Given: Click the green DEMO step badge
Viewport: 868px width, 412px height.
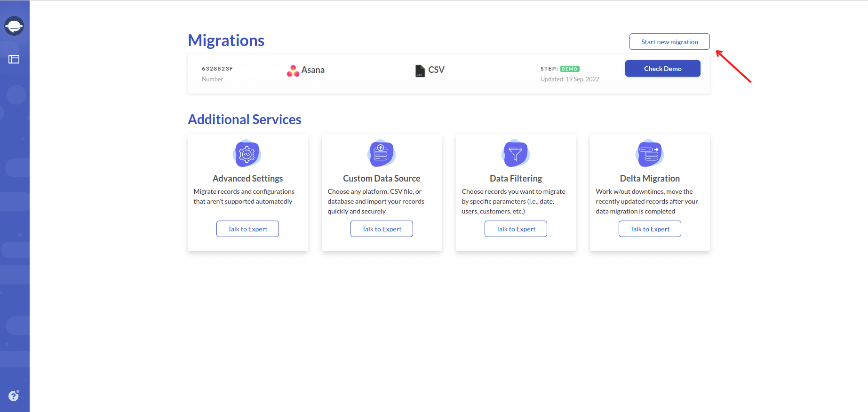Looking at the screenshot, I should 570,69.
